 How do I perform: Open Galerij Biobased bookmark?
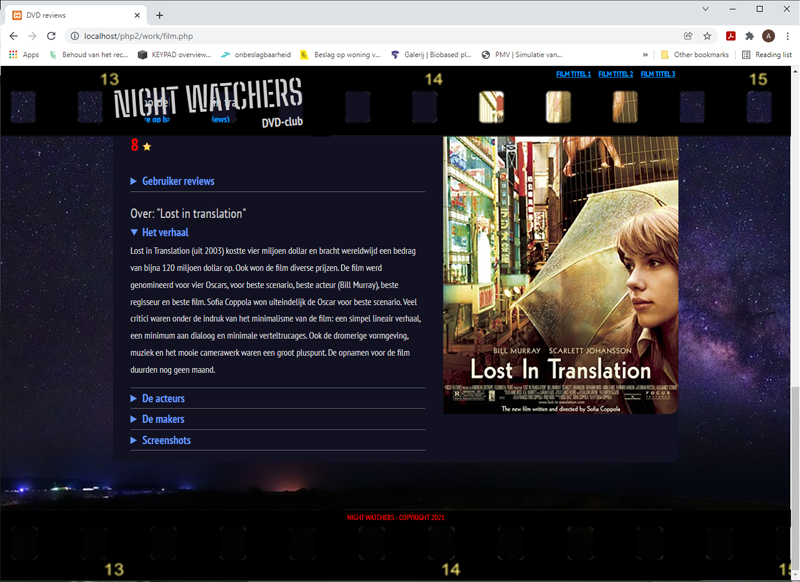click(x=431, y=55)
